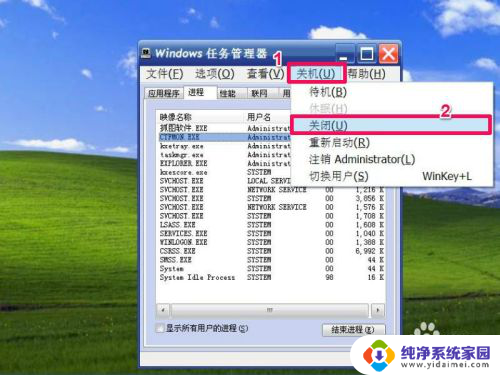The height and width of the screenshot is (375, 500).
Task: Click the 用户名 column header
Action: 268,117
